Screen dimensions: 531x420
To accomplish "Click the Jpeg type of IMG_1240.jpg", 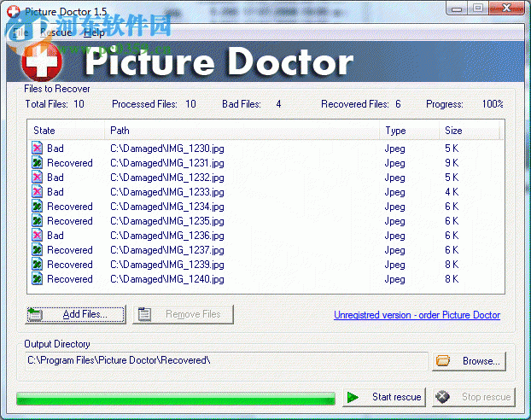I will coord(395,279).
